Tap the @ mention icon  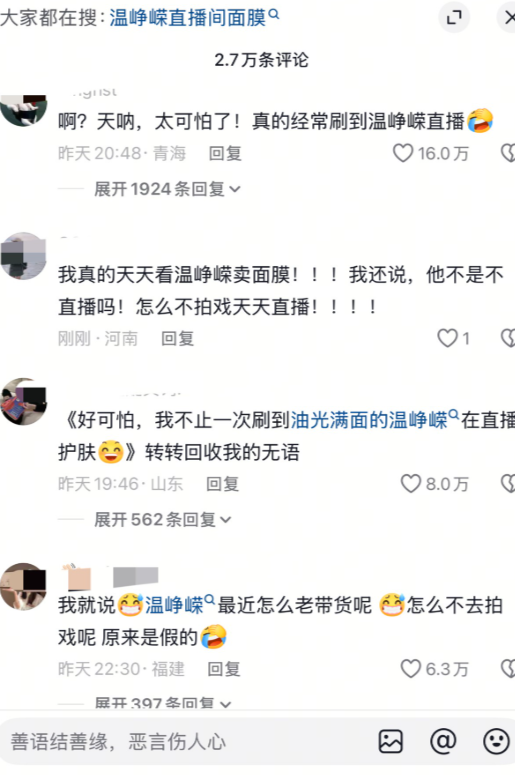pos(443,741)
